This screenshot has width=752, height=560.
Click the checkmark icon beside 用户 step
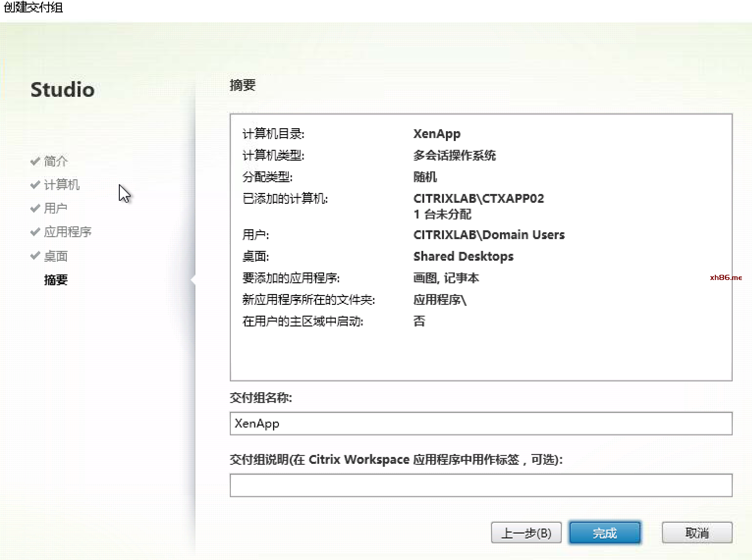(x=35, y=208)
